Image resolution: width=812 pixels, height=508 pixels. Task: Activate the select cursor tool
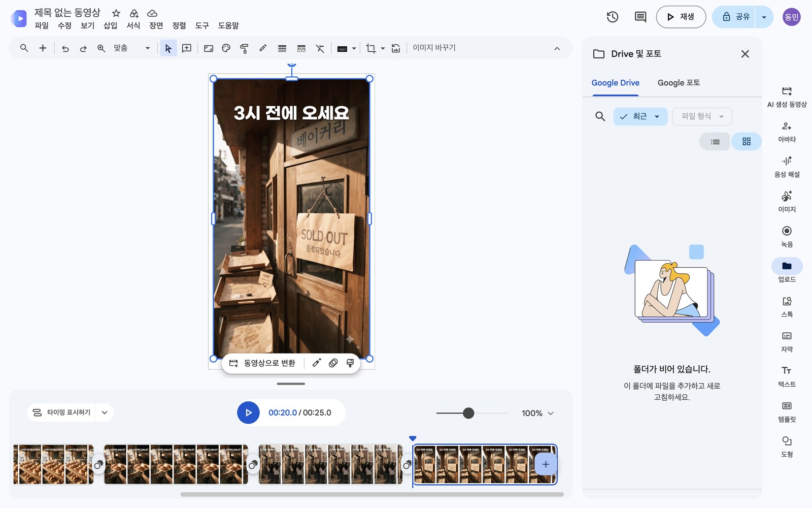coord(168,48)
